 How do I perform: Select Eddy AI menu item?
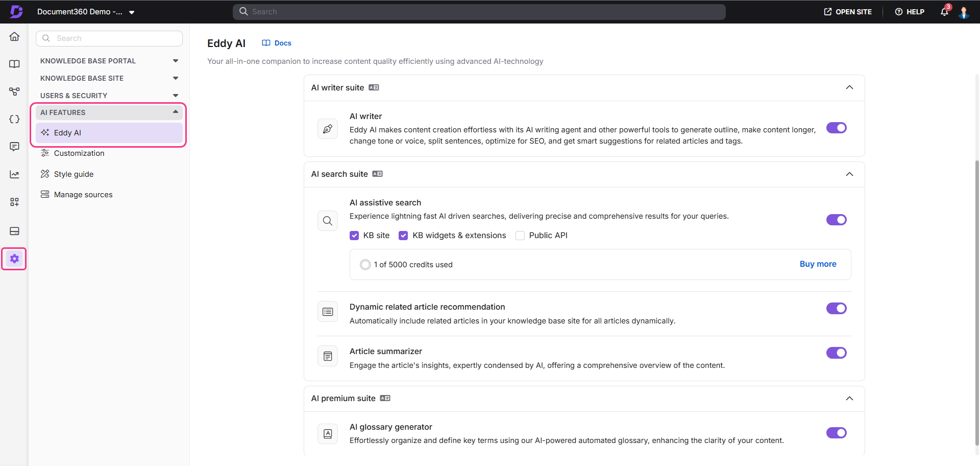click(x=109, y=133)
